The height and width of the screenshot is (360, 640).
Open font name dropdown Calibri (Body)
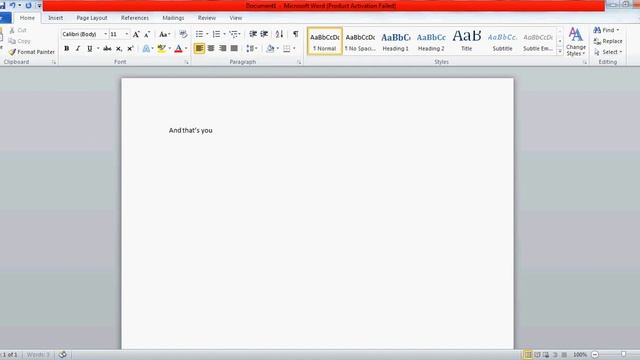(106, 34)
